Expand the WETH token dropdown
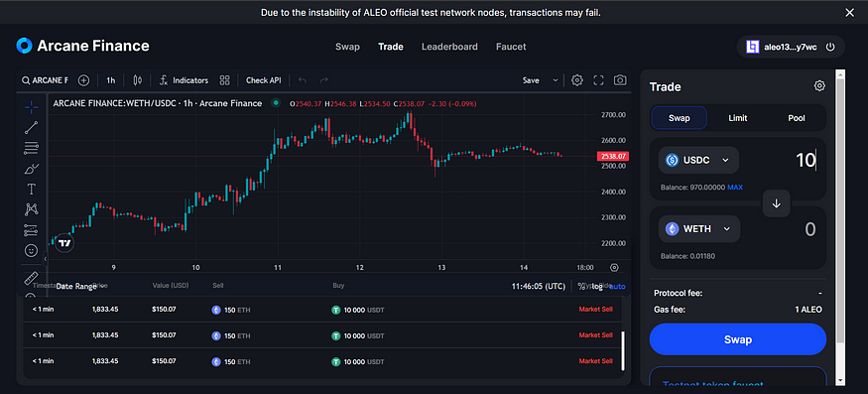Screen dimensions: 868x394 click(x=699, y=229)
